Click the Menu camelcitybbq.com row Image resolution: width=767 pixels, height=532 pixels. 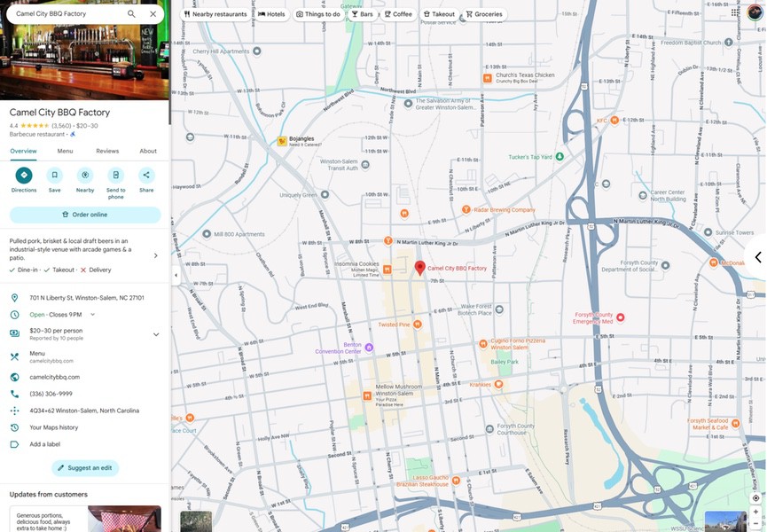coord(84,357)
